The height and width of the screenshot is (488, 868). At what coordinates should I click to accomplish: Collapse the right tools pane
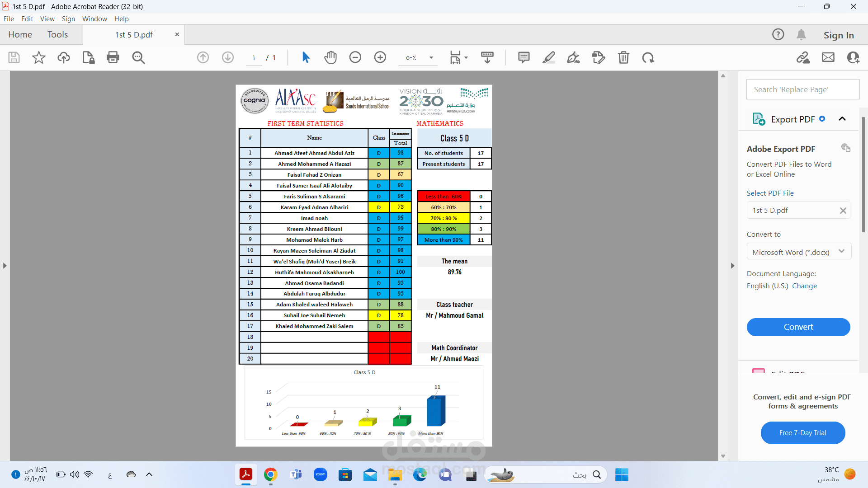tap(733, 266)
